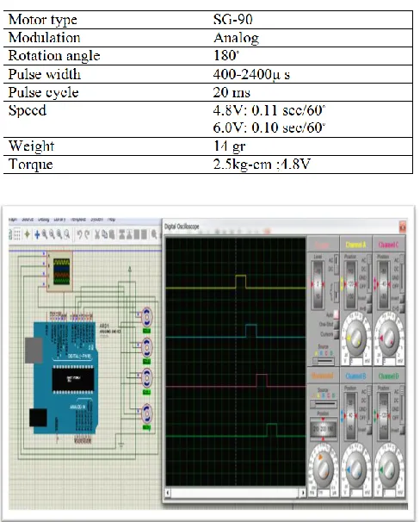Open the Template menu in menu bar
This screenshot has width=420, height=522.
(x=78, y=220)
